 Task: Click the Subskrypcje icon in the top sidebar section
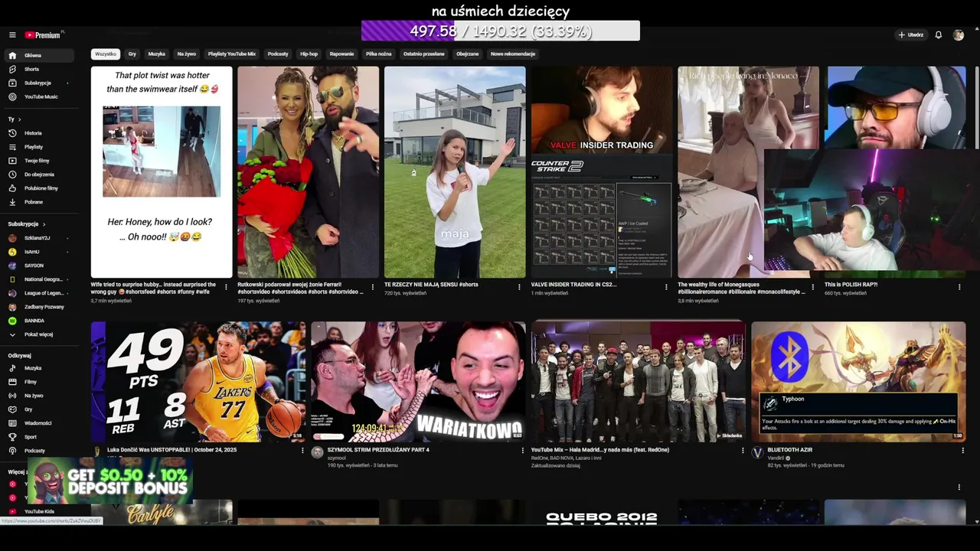coord(12,83)
